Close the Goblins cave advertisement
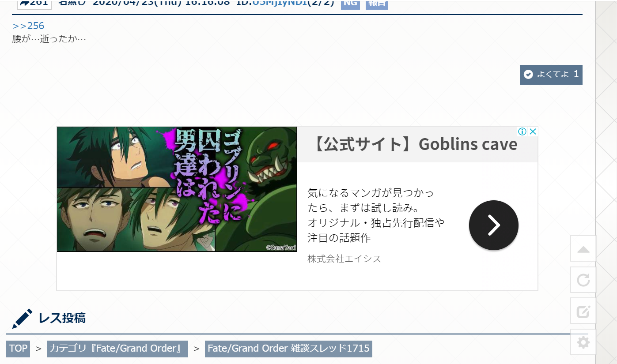Viewport: 617px width, 364px height. coord(533,131)
